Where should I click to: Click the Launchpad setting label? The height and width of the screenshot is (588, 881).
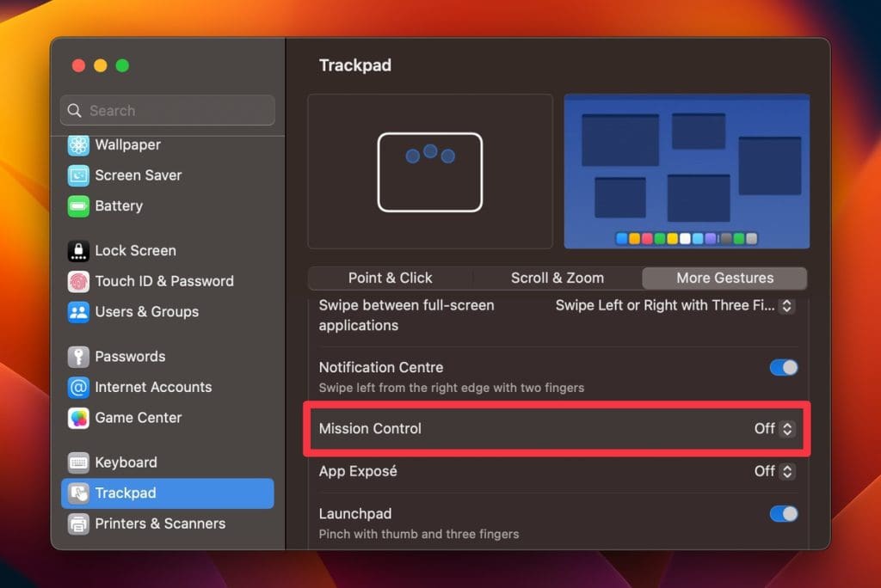click(355, 514)
